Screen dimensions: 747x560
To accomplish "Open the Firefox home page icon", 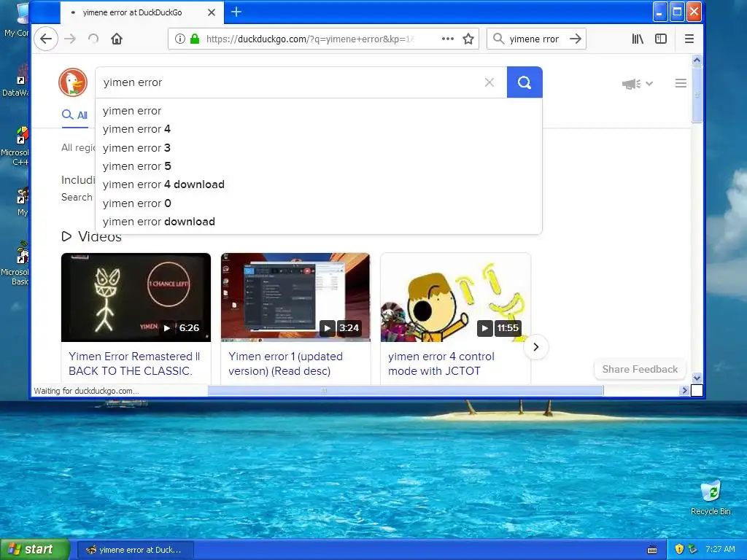I will click(x=117, y=39).
